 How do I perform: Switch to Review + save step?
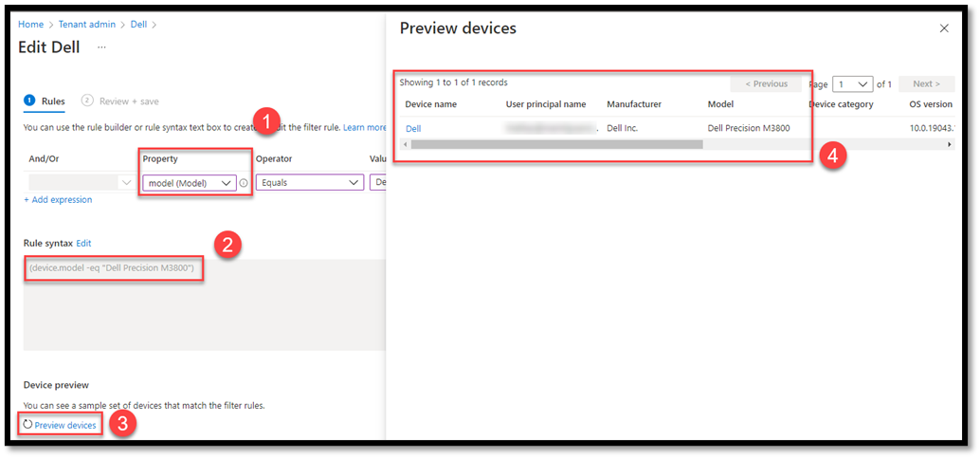click(x=120, y=101)
